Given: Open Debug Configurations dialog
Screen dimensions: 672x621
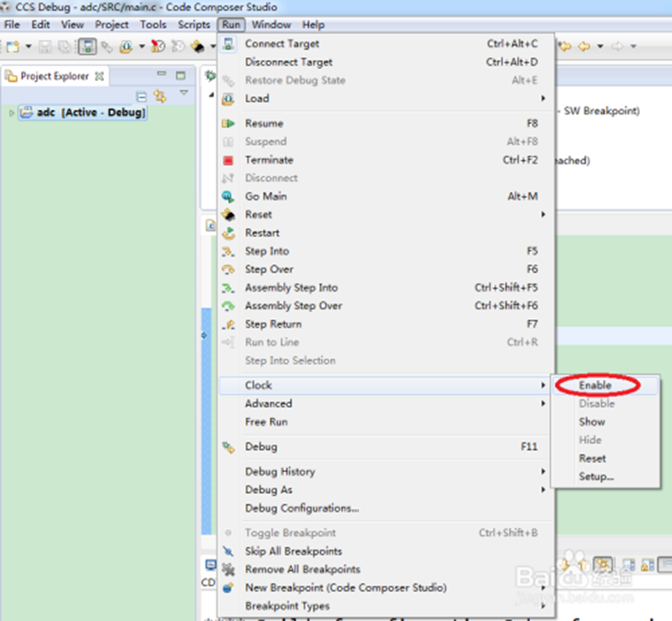Looking at the screenshot, I should [385, 508].
